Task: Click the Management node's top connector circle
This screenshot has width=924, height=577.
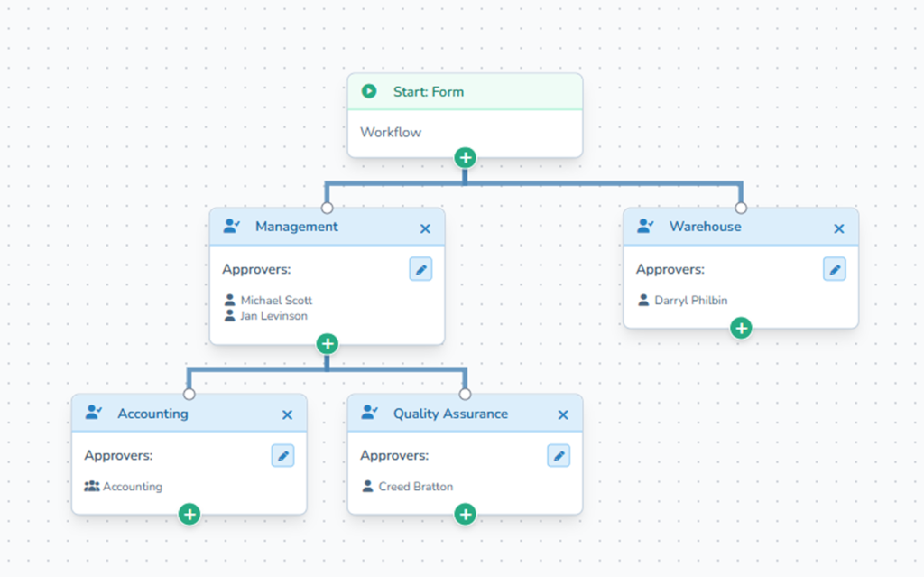Action: pos(327,208)
